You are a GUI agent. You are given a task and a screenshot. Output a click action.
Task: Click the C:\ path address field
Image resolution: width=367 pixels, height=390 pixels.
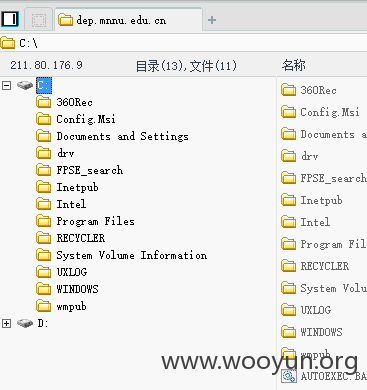[x=183, y=43]
